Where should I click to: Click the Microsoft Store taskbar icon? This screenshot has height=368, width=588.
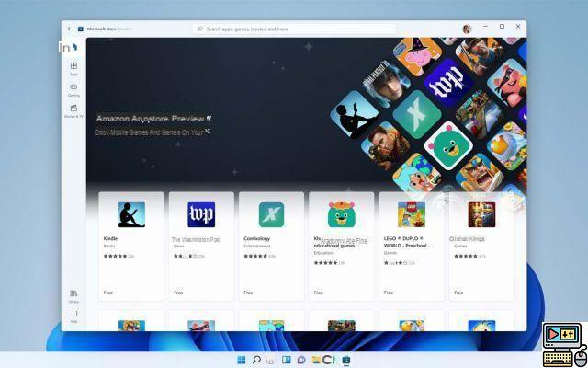345,360
